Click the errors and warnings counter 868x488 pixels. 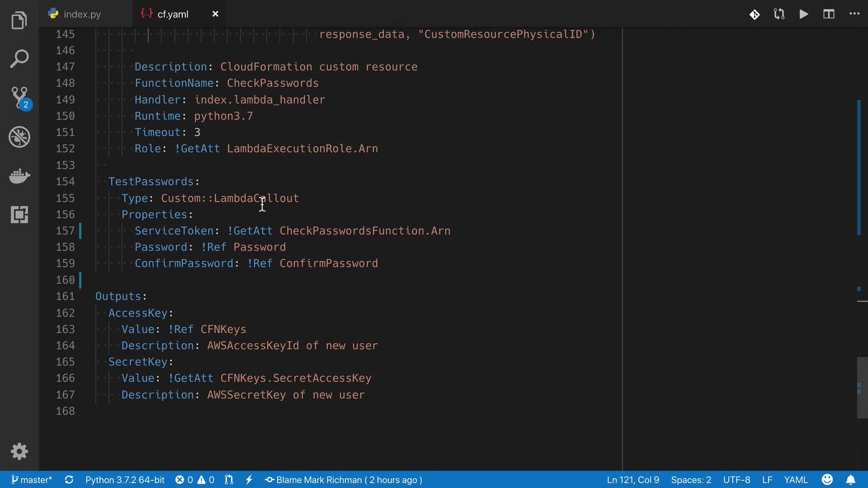click(195, 479)
